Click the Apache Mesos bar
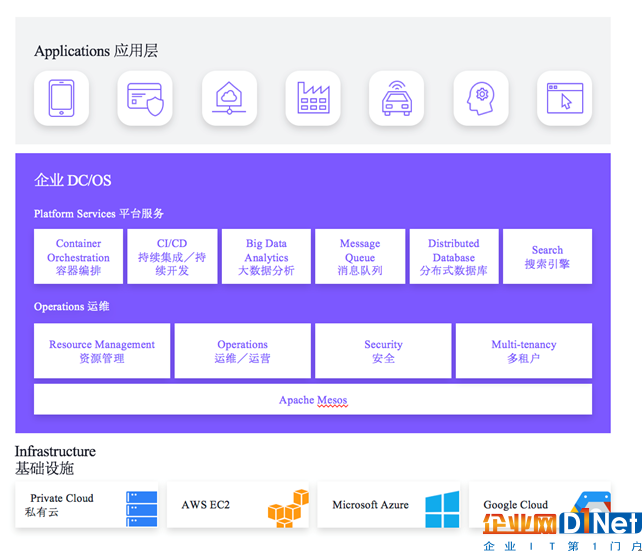 pos(313,400)
